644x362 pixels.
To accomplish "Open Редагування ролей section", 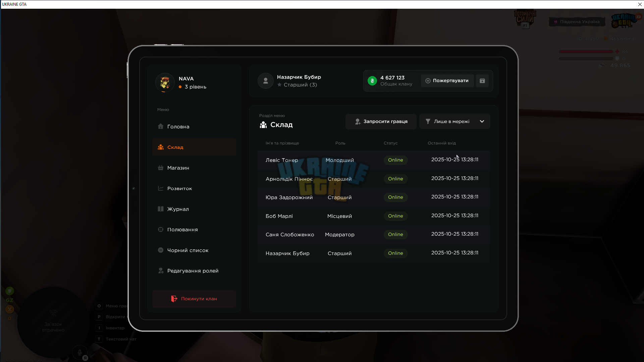I will tap(194, 271).
